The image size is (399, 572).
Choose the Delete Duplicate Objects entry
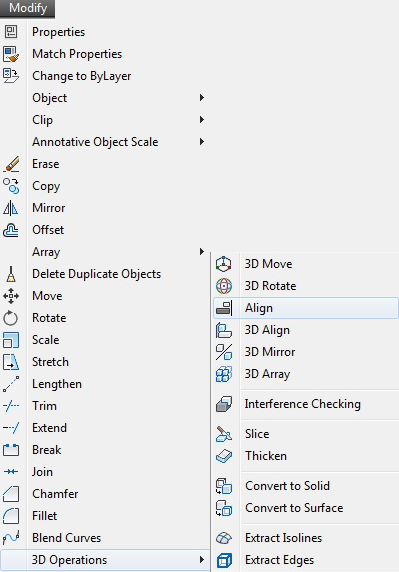[105, 274]
